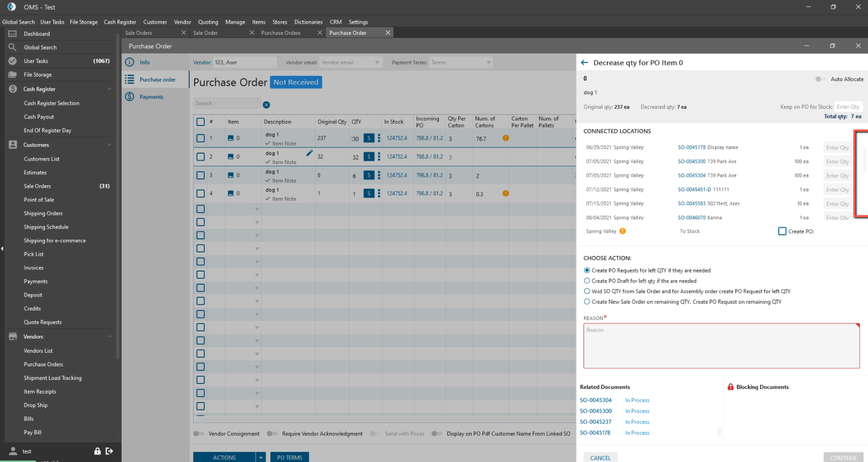
Task: Tick the checkbox for row 3
Action: (x=200, y=175)
